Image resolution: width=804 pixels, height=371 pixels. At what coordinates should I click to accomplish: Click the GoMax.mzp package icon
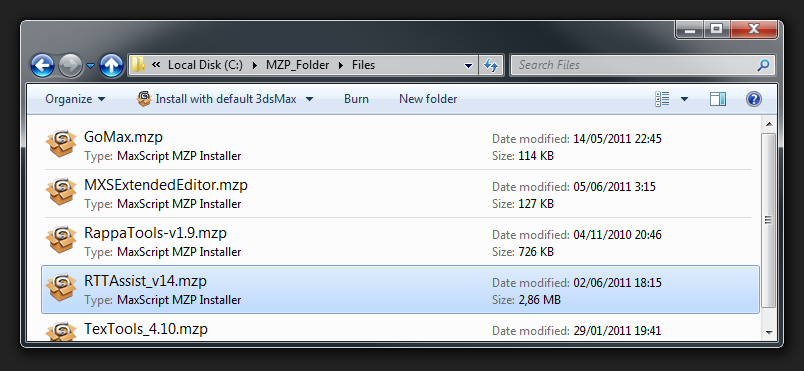click(x=61, y=143)
